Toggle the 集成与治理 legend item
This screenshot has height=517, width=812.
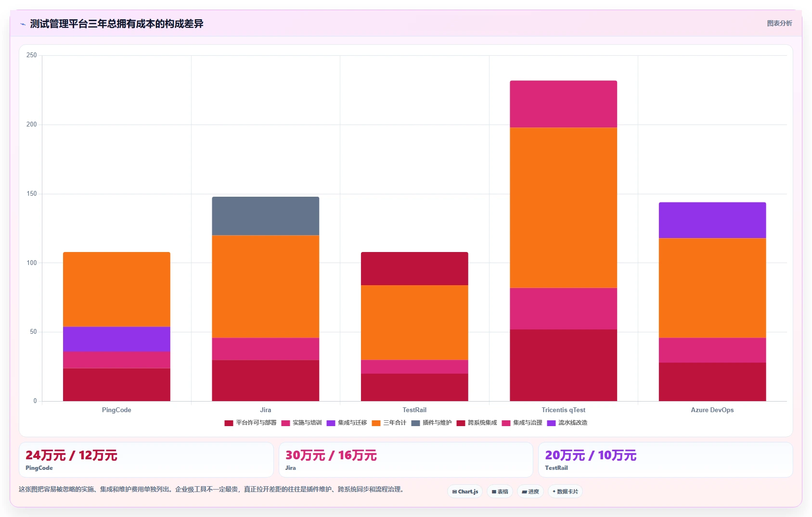pos(522,423)
